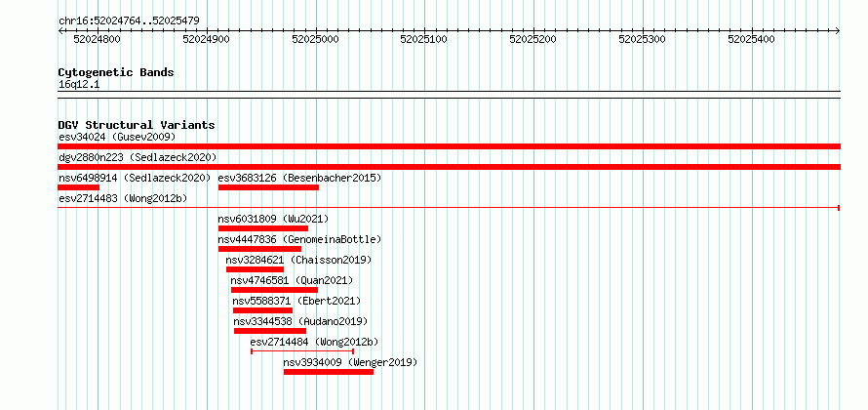This screenshot has height=410, width=868.
Task: Open the dgv2880n223 (Sedlazeck2020) variant label
Action: pyautogui.click(x=138, y=157)
